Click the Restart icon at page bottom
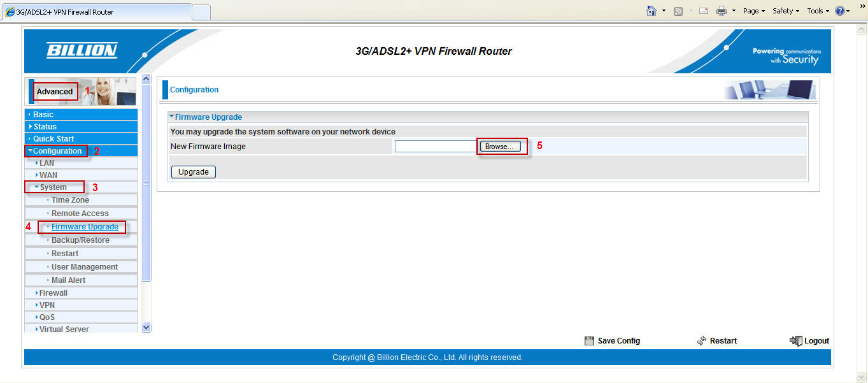868x383 pixels. point(702,341)
